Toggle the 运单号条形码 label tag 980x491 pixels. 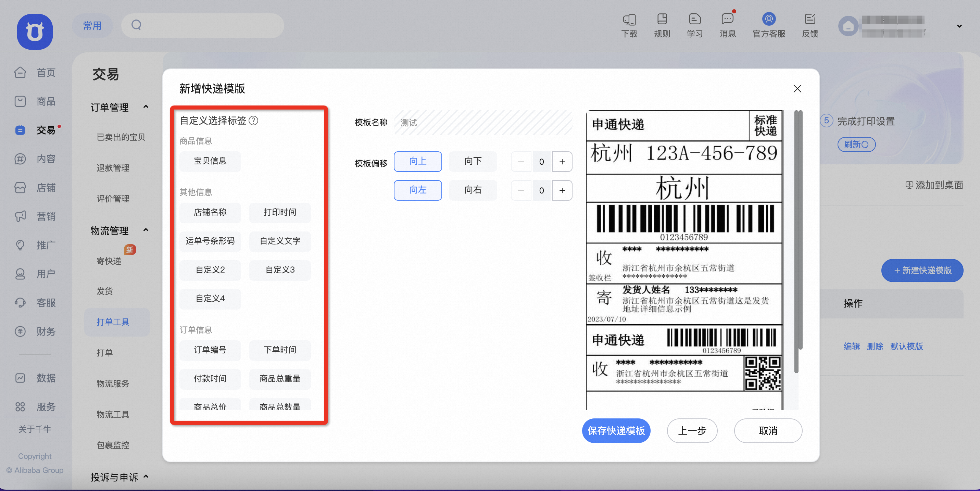tap(210, 241)
